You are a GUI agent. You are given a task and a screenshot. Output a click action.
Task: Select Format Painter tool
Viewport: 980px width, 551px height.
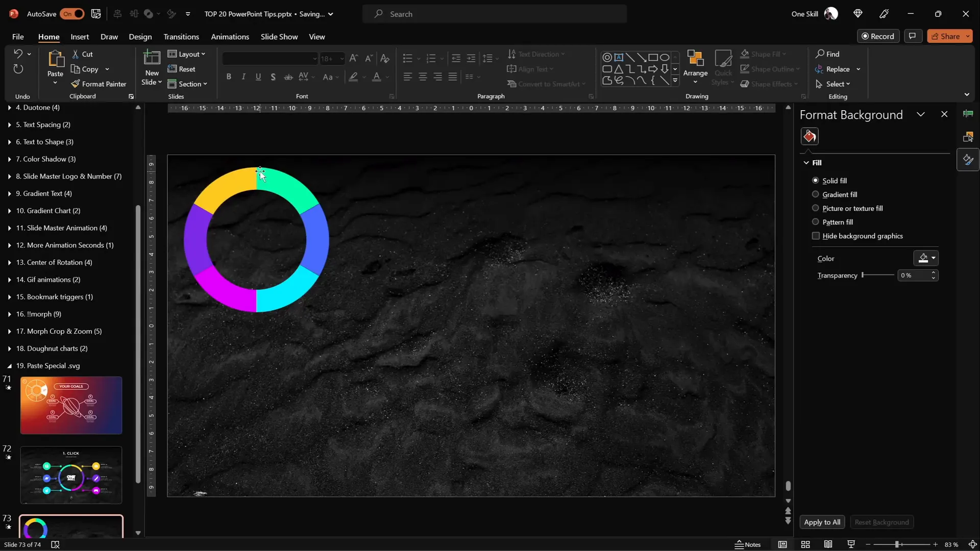pos(99,84)
